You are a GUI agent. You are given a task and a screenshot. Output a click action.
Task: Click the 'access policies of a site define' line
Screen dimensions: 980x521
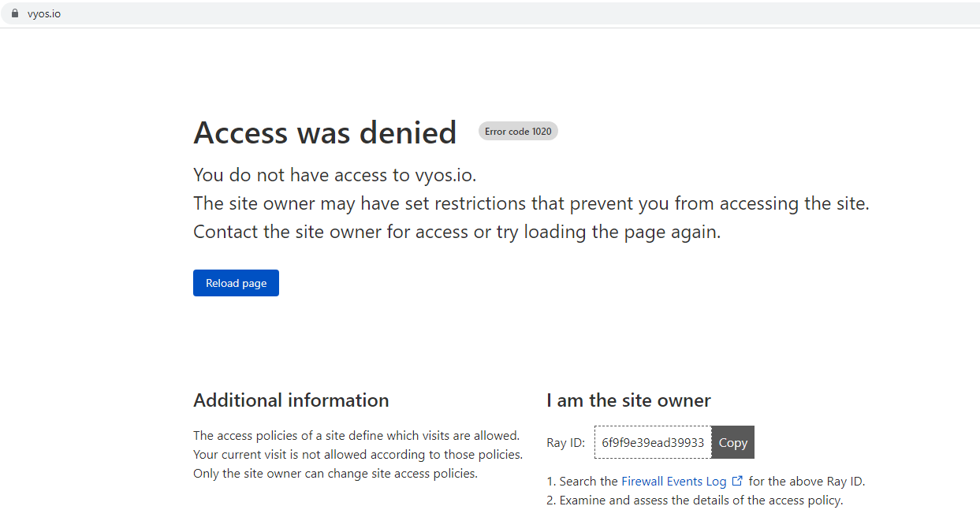tap(356, 435)
